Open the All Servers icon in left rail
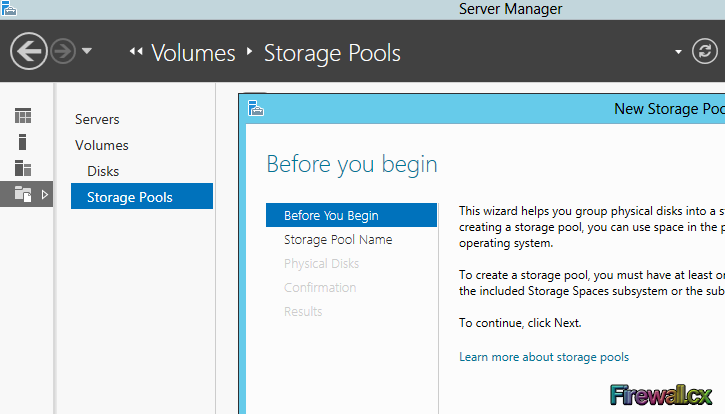Screen dimensions: 725x414 click(x=23, y=168)
